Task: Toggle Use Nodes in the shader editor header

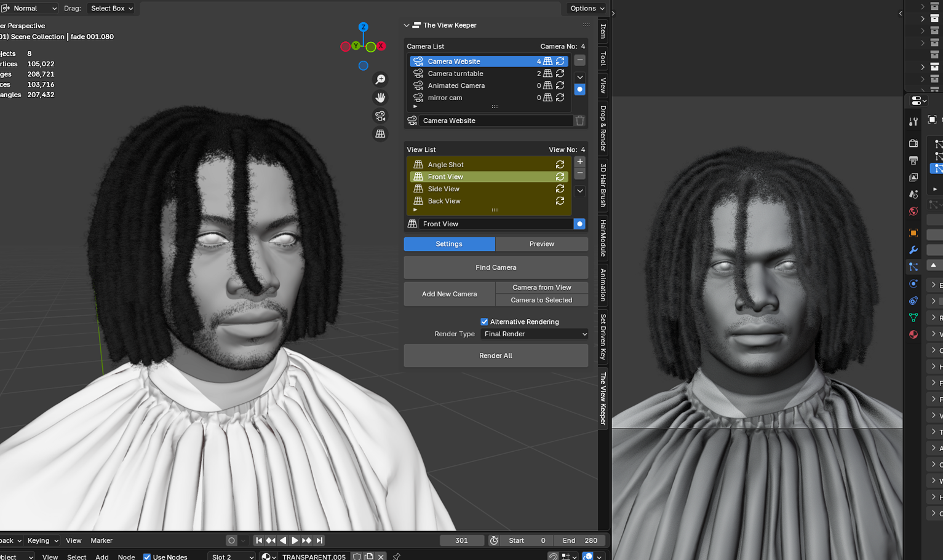Action: pyautogui.click(x=146, y=556)
